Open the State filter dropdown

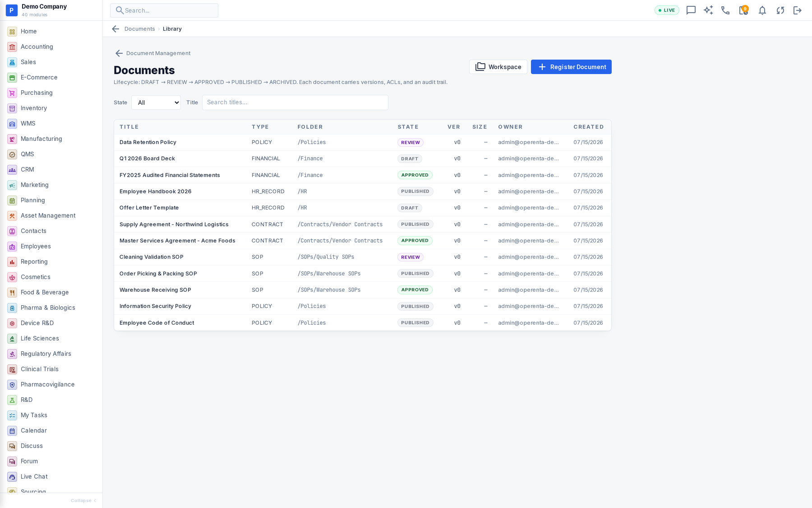tap(156, 103)
